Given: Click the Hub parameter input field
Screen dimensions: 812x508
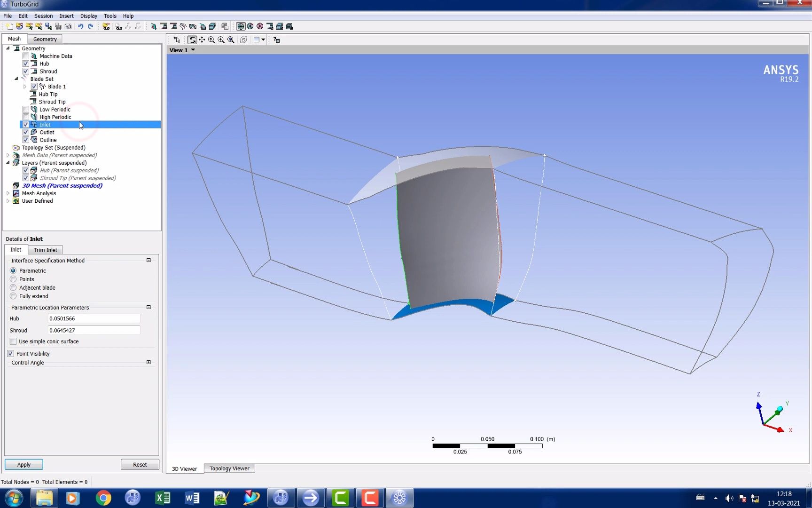Looking at the screenshot, I should [94, 318].
